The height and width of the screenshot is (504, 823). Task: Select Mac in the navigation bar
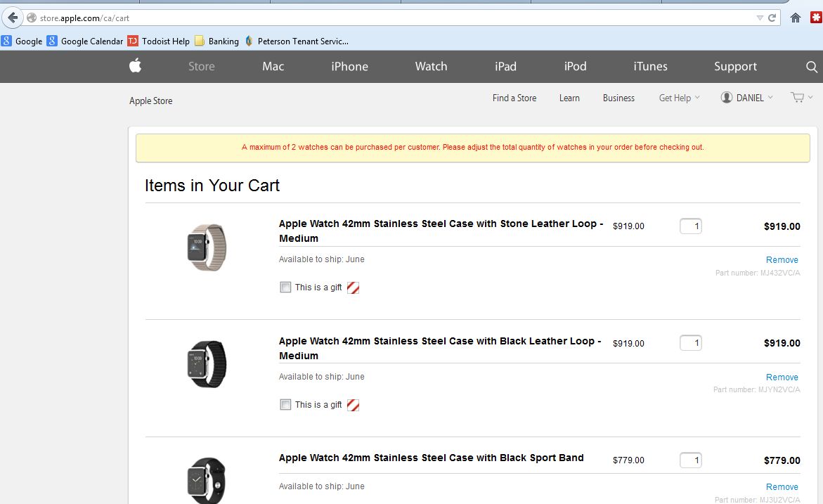tap(273, 66)
